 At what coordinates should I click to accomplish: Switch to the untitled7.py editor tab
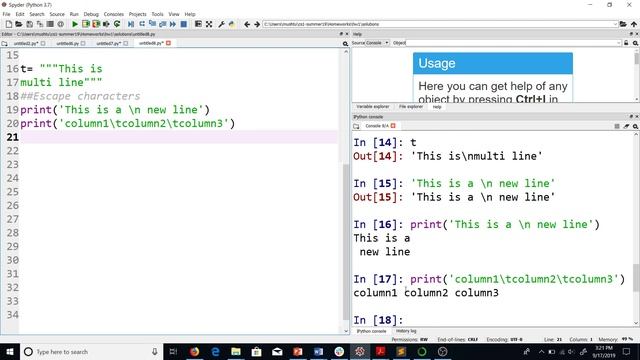pos(108,43)
